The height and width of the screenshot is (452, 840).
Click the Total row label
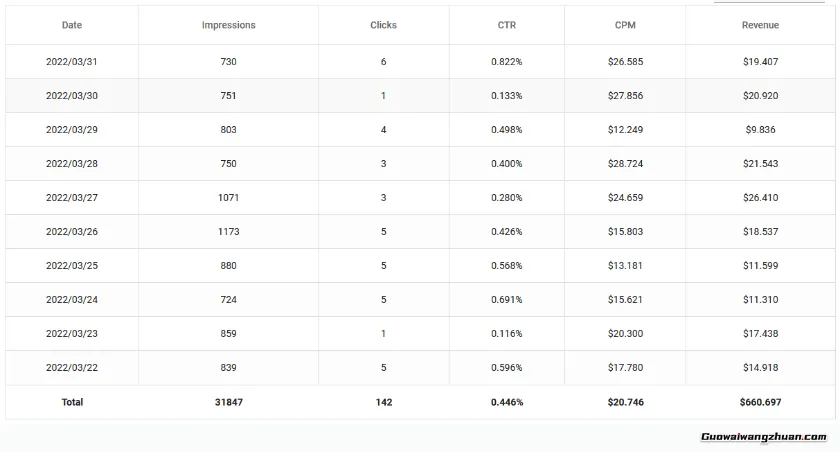[x=72, y=402]
